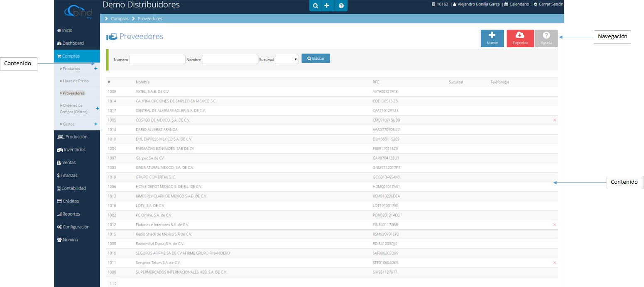The height and width of the screenshot is (287, 644).
Task: Open supplier DARIO ALVAREZ ARANDA
Action: [157, 130]
